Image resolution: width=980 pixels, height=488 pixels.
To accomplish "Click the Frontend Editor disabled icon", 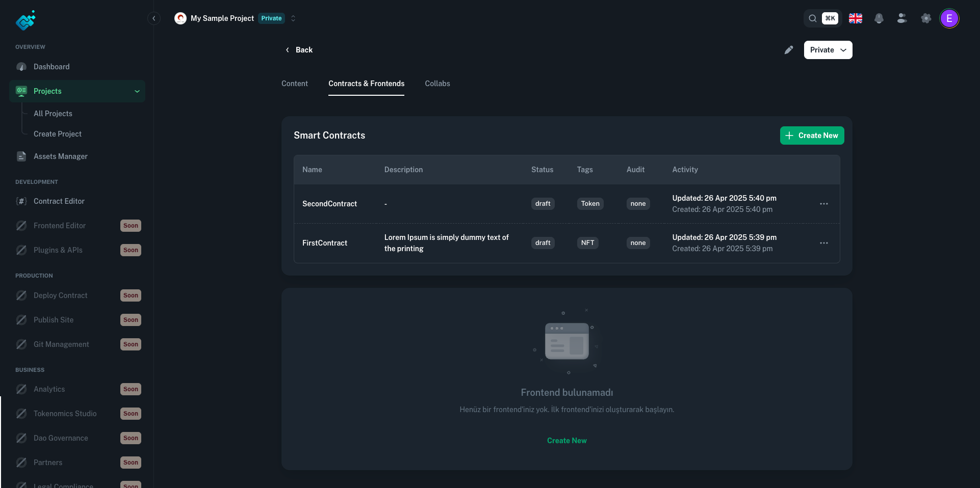I will coord(21,226).
